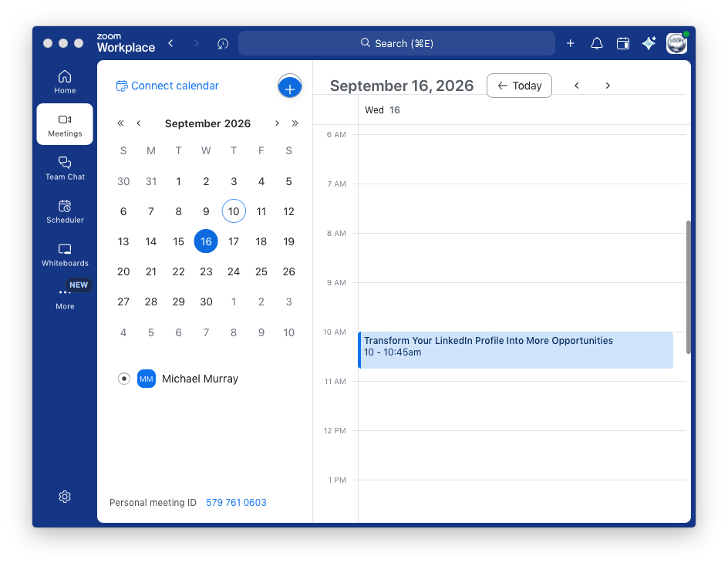Open the history clock icon
This screenshot has height=566, width=728.
pyautogui.click(x=223, y=44)
